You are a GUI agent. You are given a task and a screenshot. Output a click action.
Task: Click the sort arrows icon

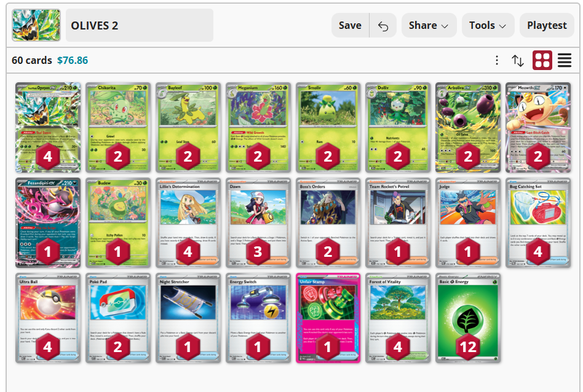point(518,60)
